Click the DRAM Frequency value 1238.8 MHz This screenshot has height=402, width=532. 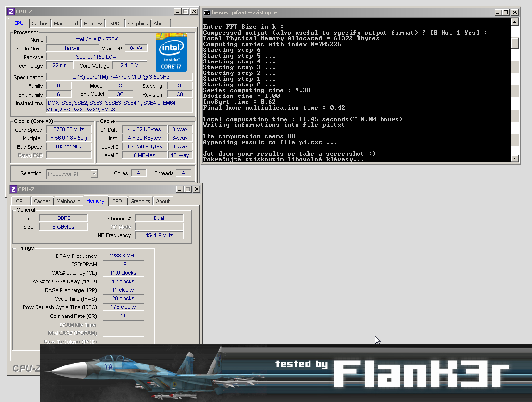coord(123,256)
